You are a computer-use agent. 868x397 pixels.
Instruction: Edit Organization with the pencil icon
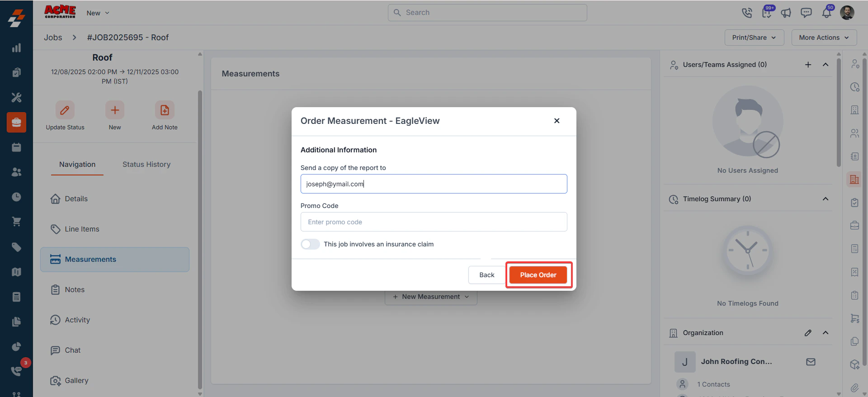(x=808, y=333)
